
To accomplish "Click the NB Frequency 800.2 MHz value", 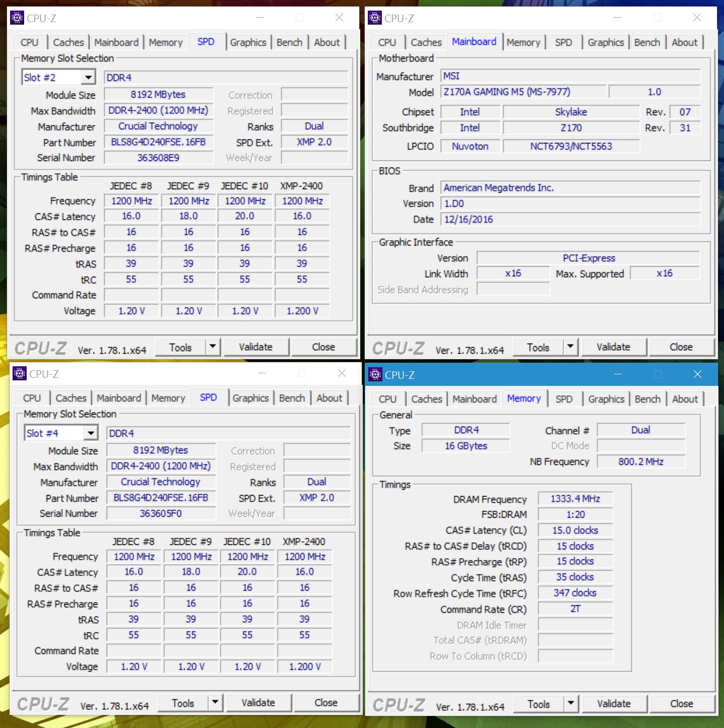I will 641,461.
